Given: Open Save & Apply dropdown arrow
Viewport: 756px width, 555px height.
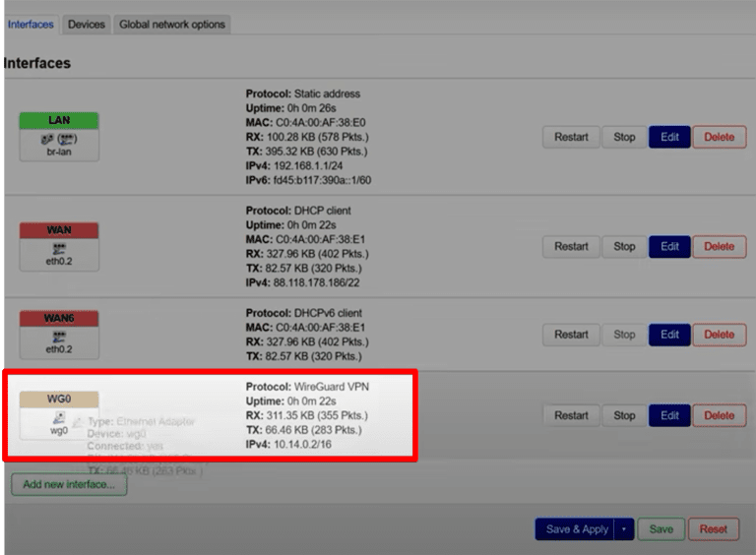Looking at the screenshot, I should (x=624, y=529).
